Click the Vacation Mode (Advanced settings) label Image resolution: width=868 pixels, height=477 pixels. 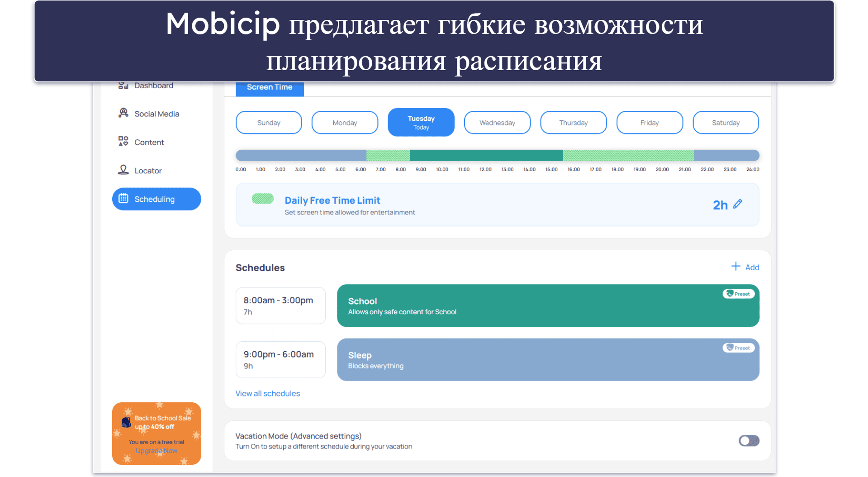[299, 436]
